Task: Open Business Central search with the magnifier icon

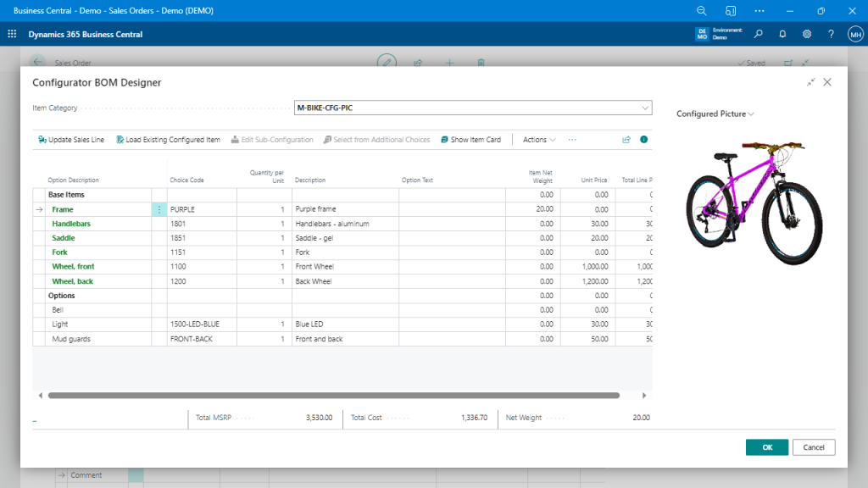Action: [759, 34]
